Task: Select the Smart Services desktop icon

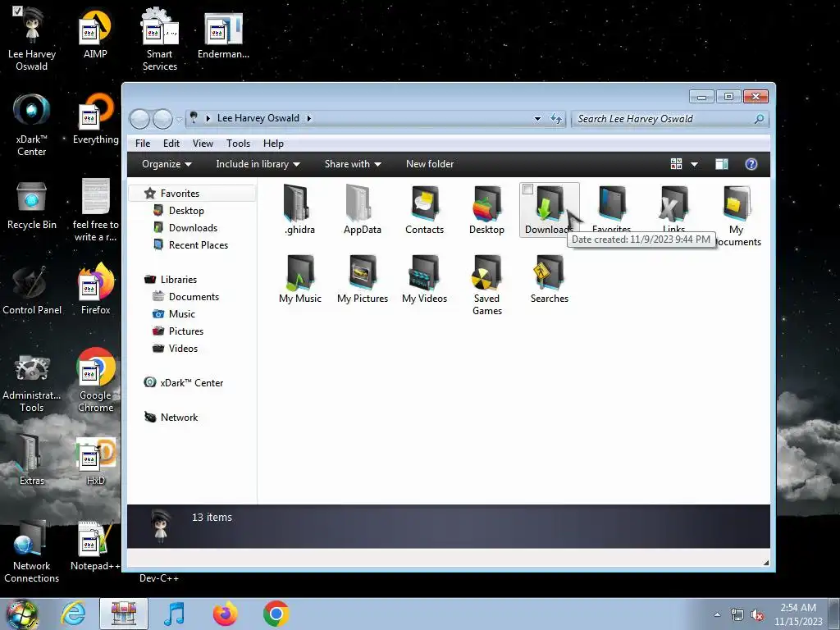Action: tap(160, 39)
